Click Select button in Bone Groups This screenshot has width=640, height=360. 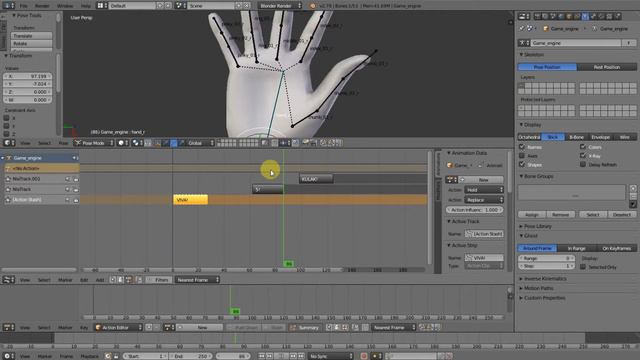(x=593, y=215)
